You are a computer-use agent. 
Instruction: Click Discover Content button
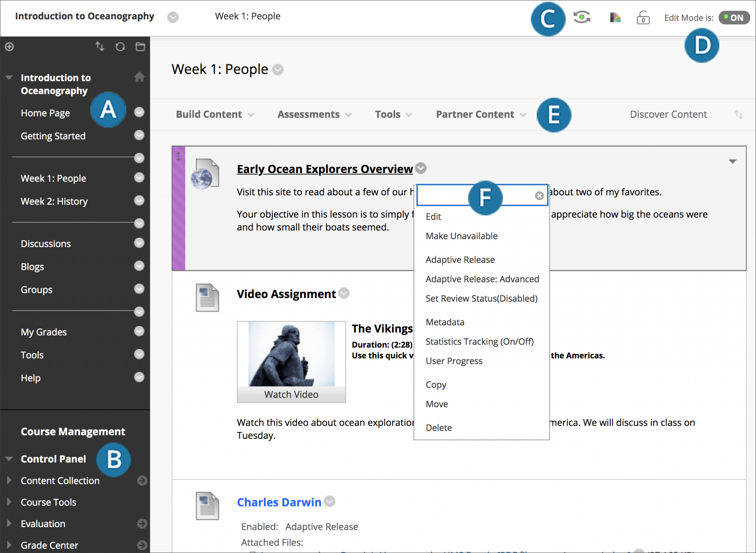click(668, 114)
